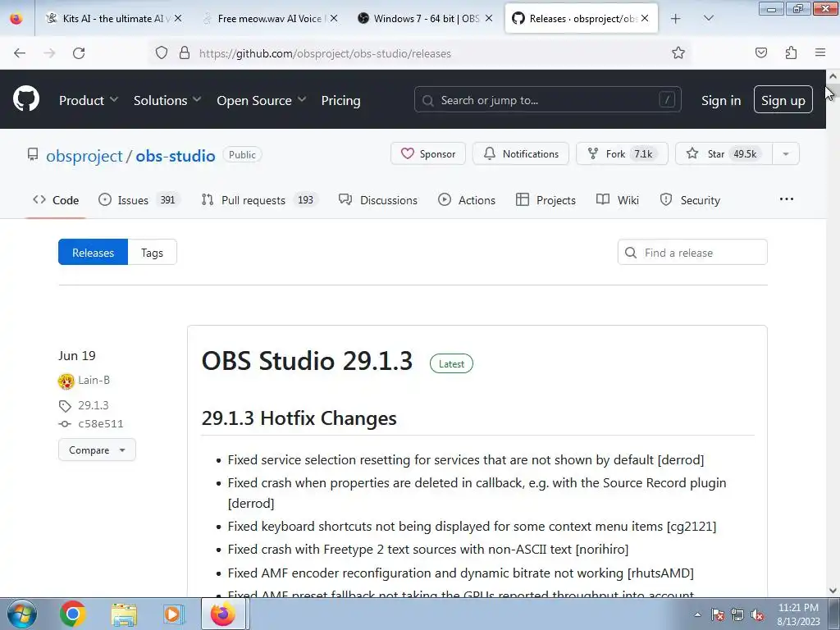Viewport: 840px width, 630px height.
Task: Open the Security tab
Action: pyautogui.click(x=690, y=200)
